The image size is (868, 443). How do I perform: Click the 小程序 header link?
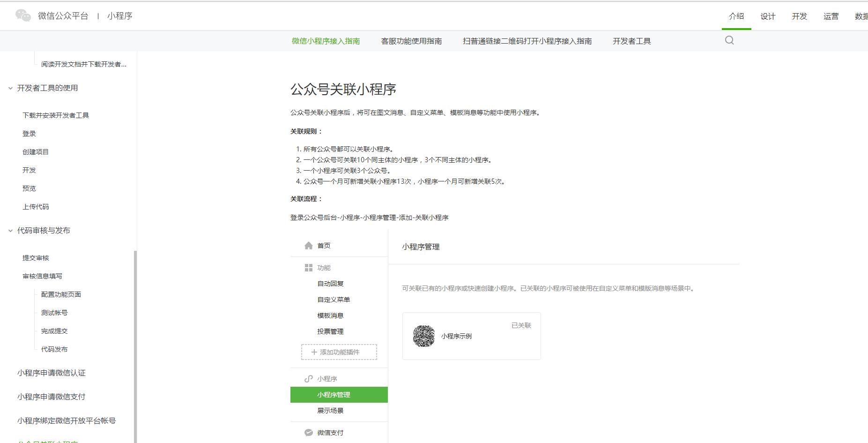tap(120, 16)
